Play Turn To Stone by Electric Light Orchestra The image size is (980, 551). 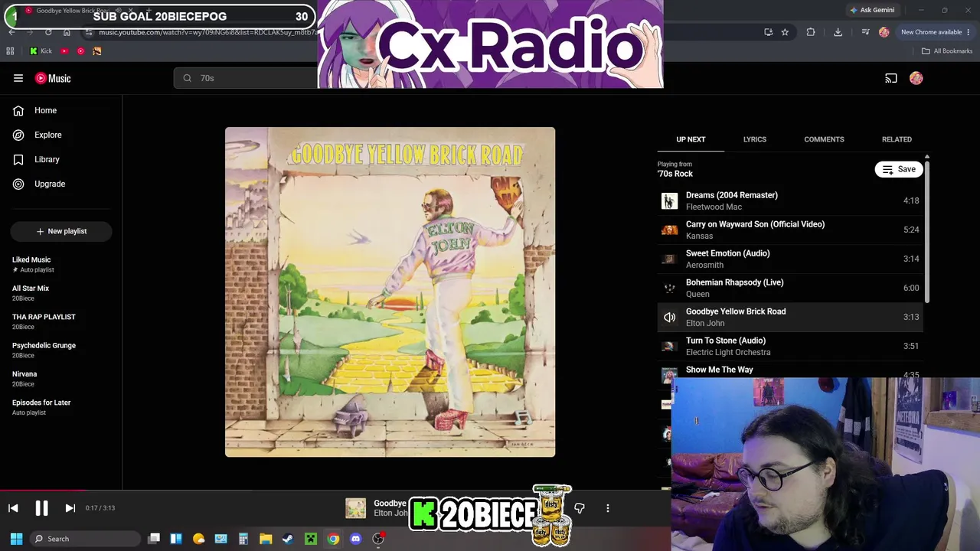click(790, 346)
